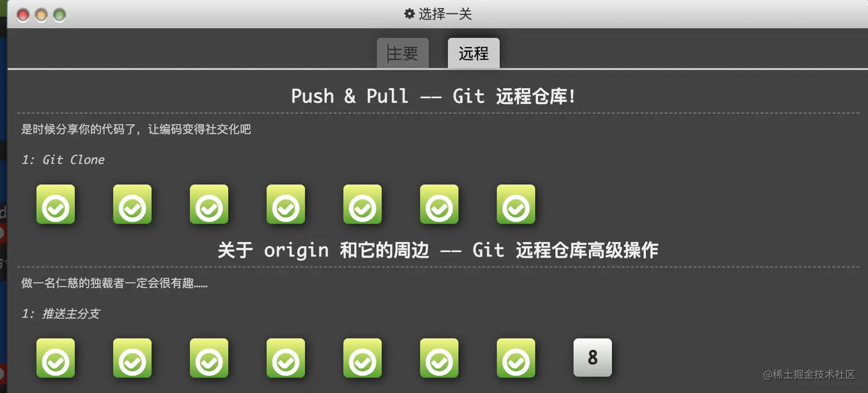
Task: Open the third origin advanced level
Action: [x=209, y=358]
